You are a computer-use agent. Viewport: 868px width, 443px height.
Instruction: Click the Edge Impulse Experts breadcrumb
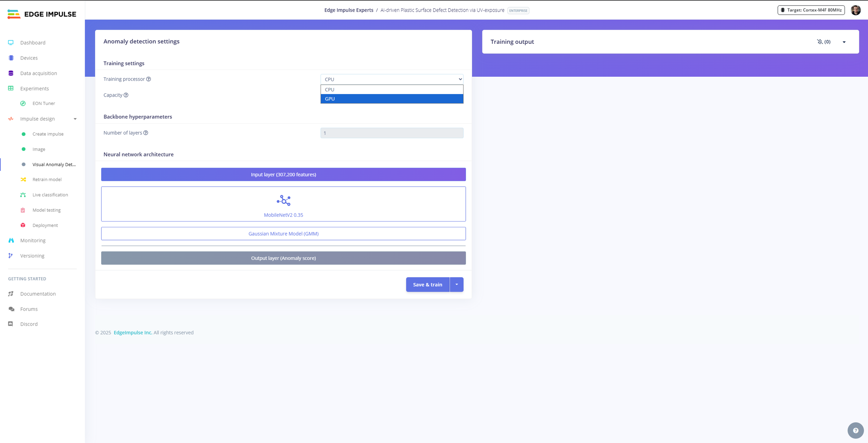coord(349,10)
